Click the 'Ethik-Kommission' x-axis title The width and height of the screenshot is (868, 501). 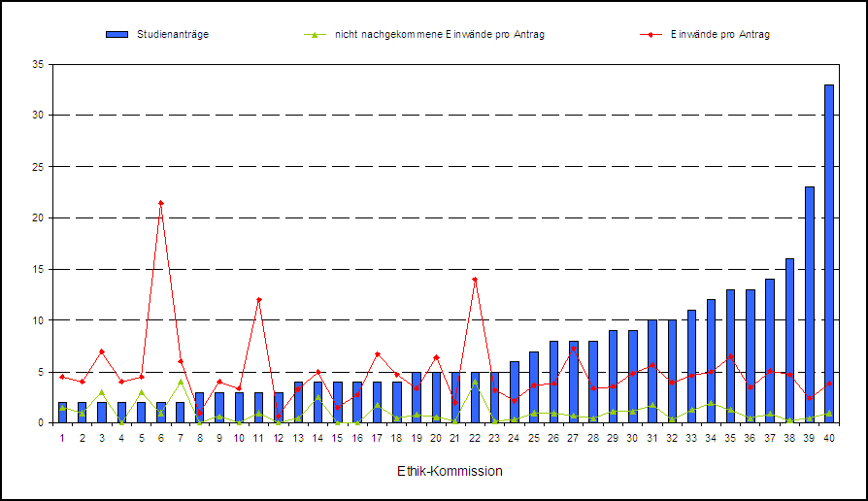(x=450, y=471)
